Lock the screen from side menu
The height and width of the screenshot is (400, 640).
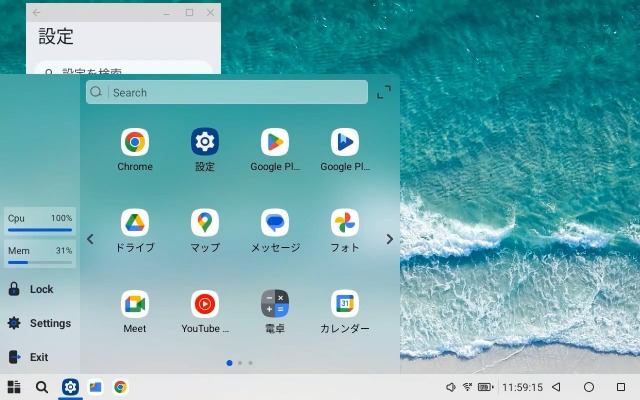31,289
